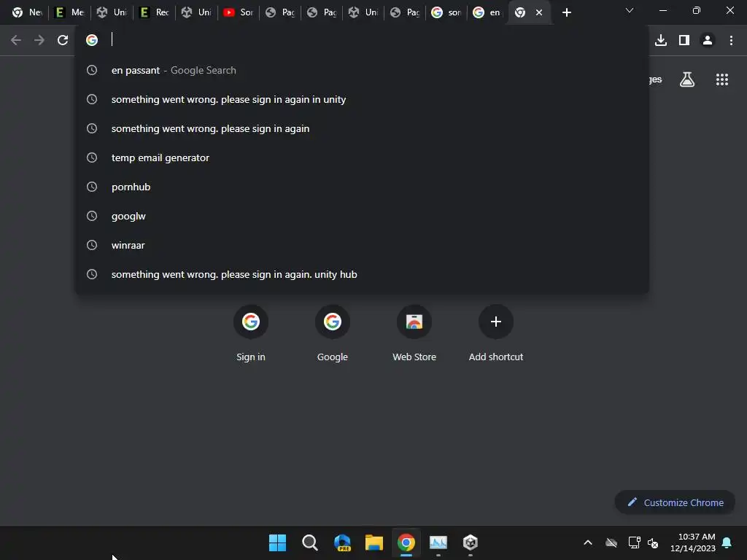The image size is (747, 560).
Task: Switch to the 'Me' tab with E icon
Action: [x=69, y=12]
